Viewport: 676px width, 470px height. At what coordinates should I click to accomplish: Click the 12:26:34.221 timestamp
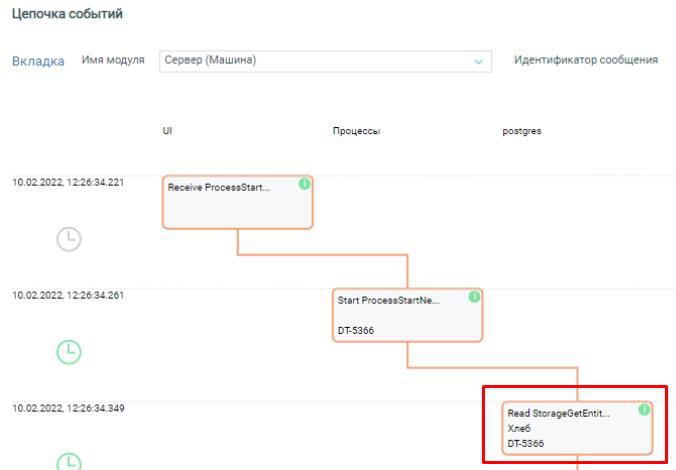tap(68, 182)
